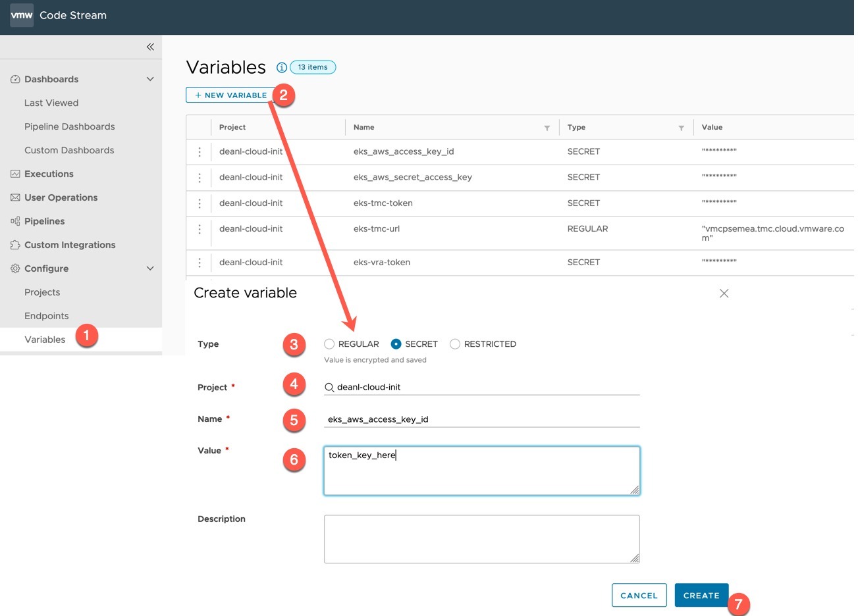Click the vmcpsemea.tmc.cloud.vmware.com value cell
Image resolution: width=858 pixels, height=616 pixels.
[x=773, y=233]
